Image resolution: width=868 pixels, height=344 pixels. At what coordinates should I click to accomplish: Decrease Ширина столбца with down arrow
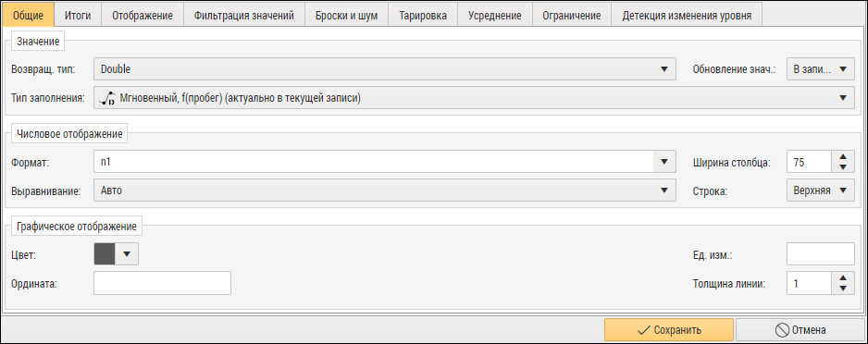coord(843,167)
